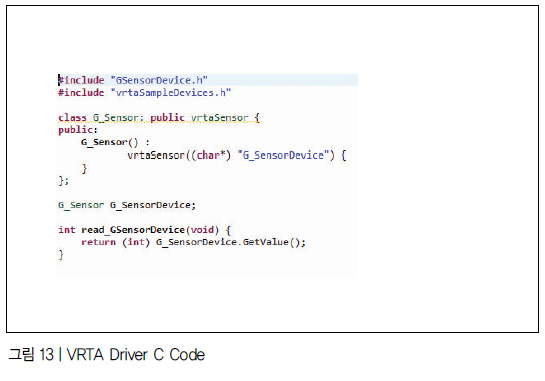The height and width of the screenshot is (381, 545).
Task: Click the "G_SensorDevice" string literal
Action: point(284,155)
